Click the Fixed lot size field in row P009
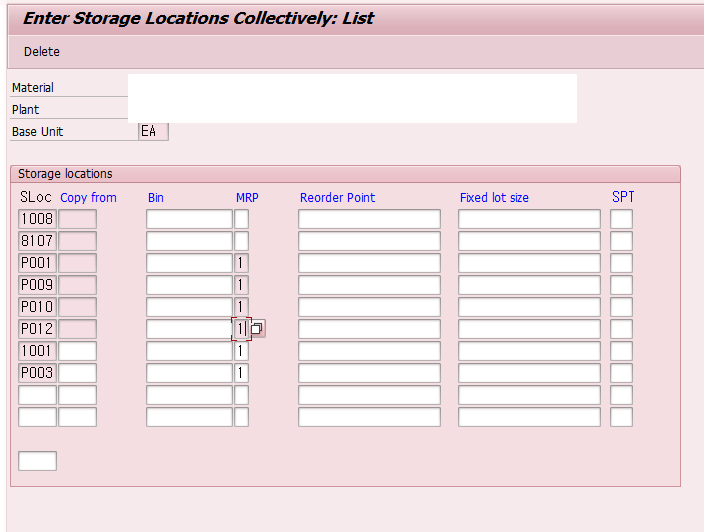Viewport: 704px width, 532px height. pos(529,285)
